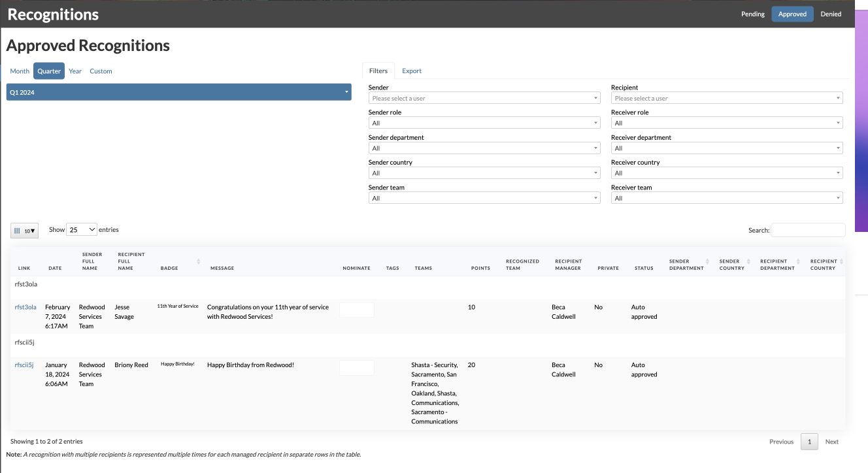868x473 pixels.
Task: Click the February 7, 2024 date cell
Action: pos(58,316)
